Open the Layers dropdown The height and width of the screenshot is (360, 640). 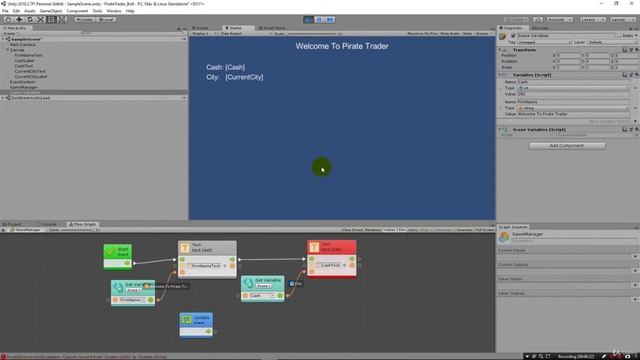592,20
